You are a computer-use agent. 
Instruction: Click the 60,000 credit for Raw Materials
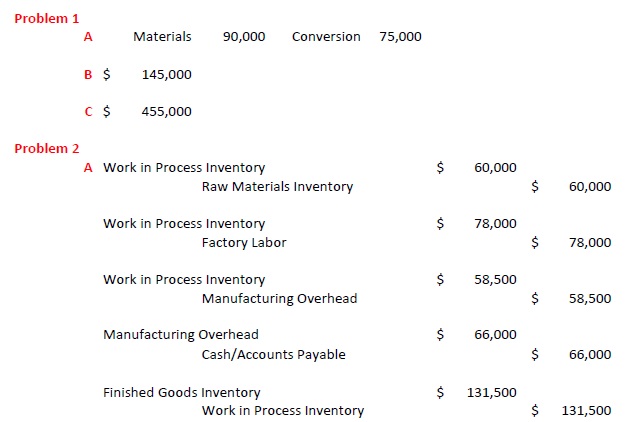point(589,187)
